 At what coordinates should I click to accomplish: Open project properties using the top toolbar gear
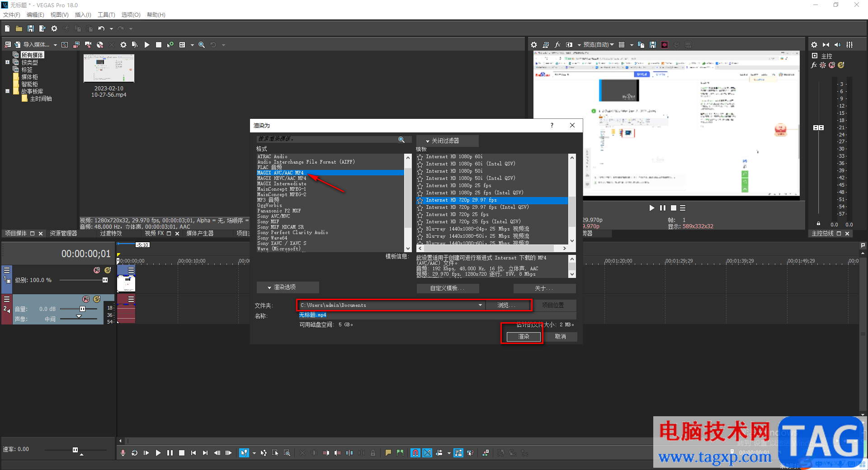coord(54,28)
